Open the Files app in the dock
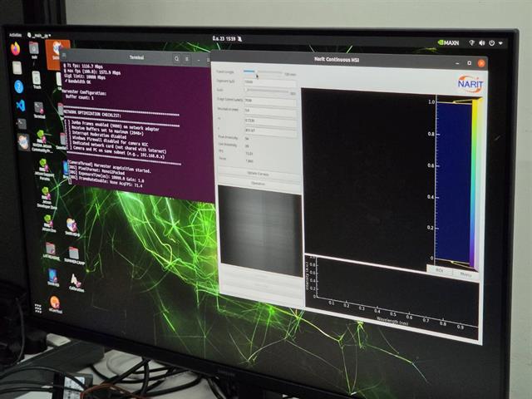Screen dimensions: 532x399 (x=17, y=67)
